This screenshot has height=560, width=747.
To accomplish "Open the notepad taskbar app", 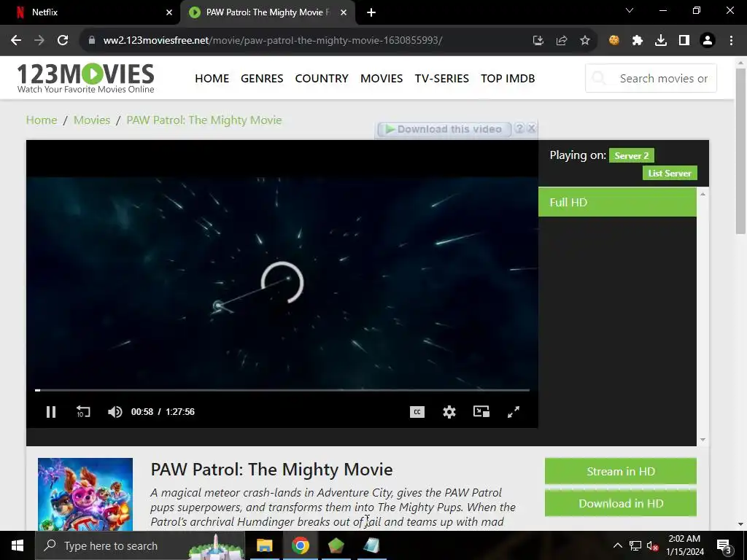I will (x=371, y=545).
